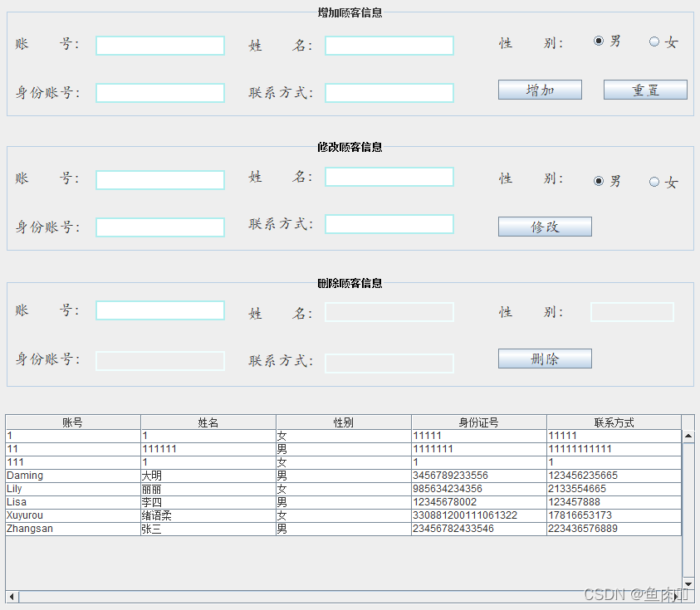Viewport: 700px width, 610px height.
Task: Select the Zhangsan account cell
Action: (x=73, y=529)
